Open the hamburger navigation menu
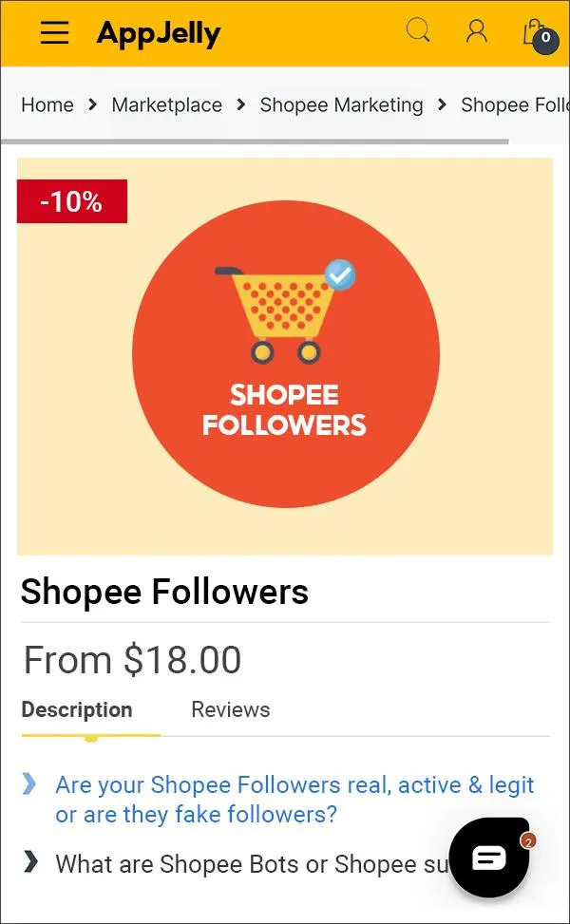 point(54,31)
